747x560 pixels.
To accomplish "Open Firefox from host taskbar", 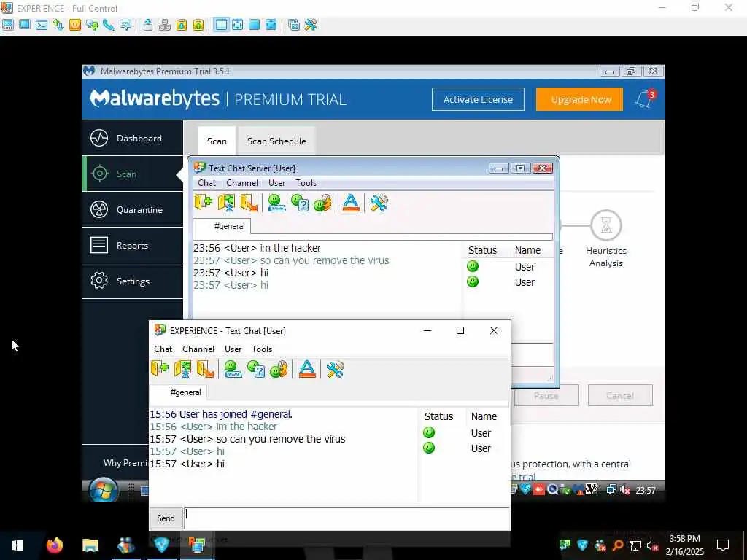I will pyautogui.click(x=54, y=545).
